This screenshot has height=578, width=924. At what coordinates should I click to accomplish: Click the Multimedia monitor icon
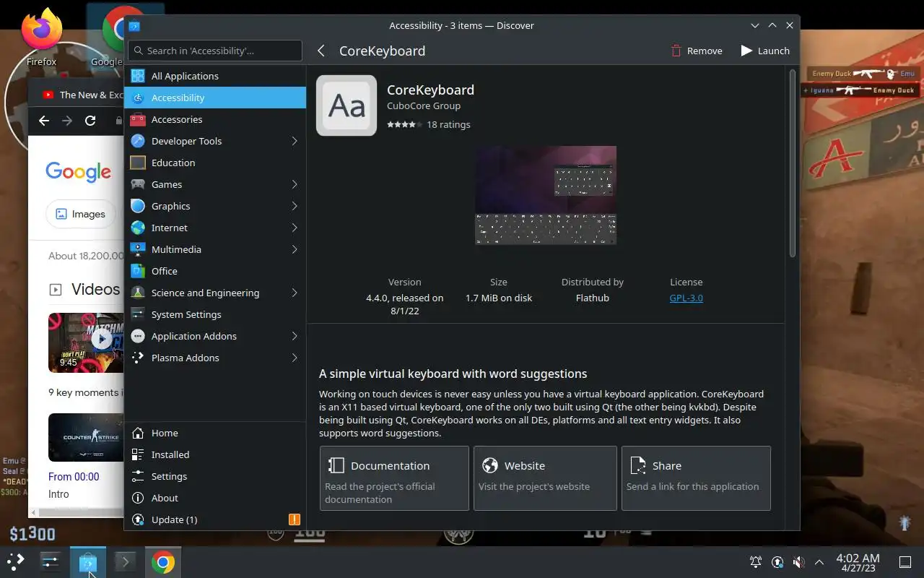(x=138, y=249)
